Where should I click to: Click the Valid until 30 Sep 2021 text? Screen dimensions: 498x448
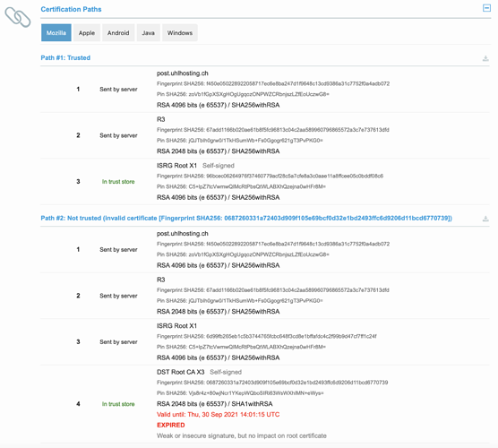coord(218,414)
